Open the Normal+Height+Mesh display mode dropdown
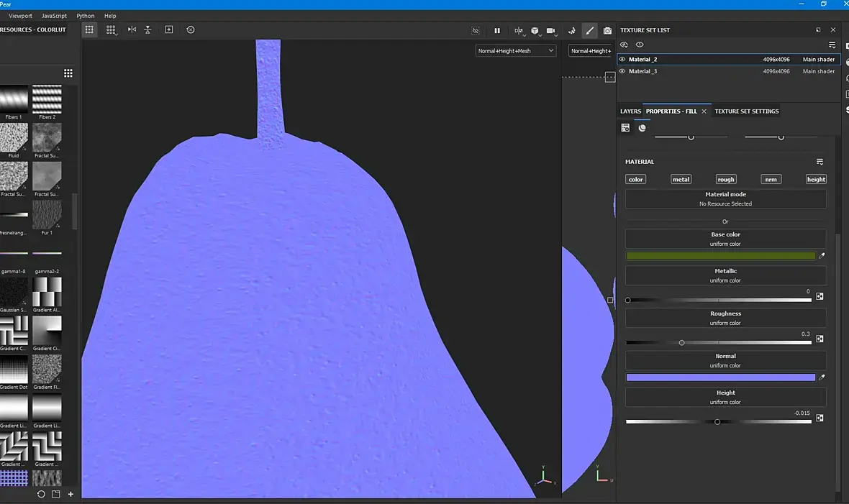849x504 pixels. 515,51
